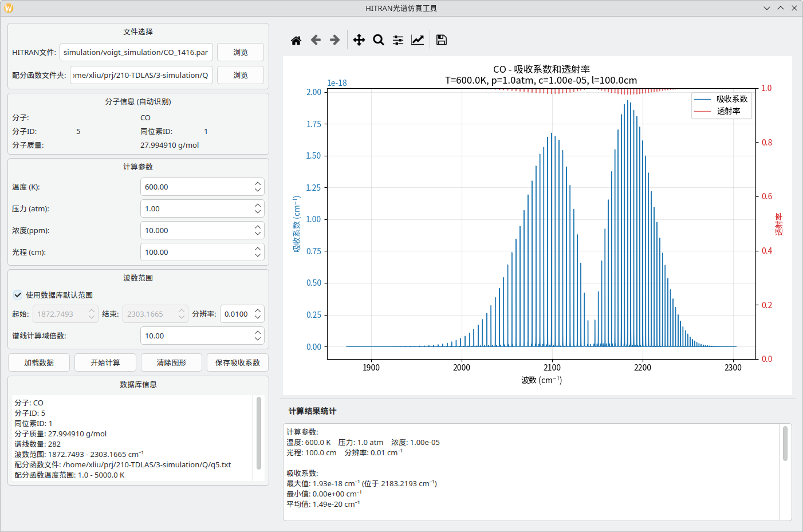Activate the Zoom magnifier tool

pos(379,40)
